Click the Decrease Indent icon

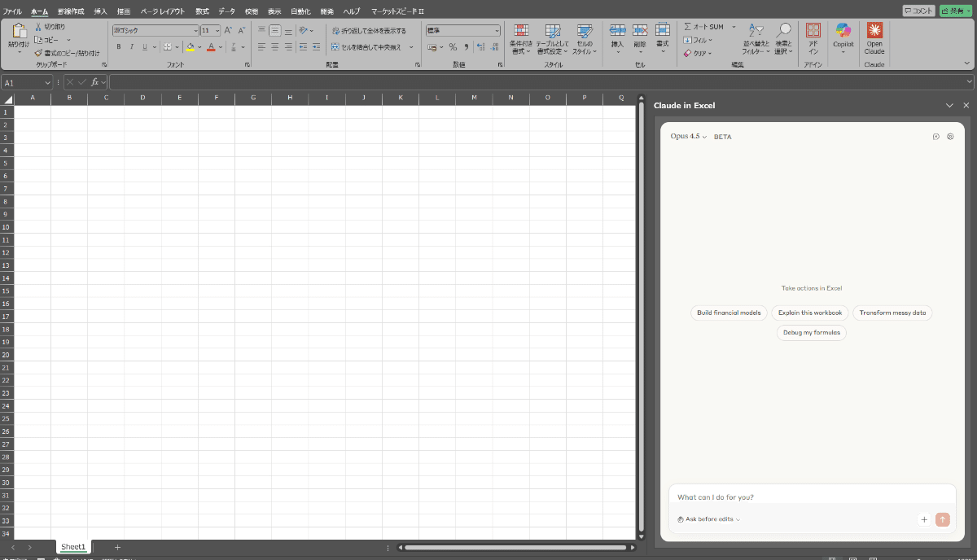click(x=303, y=47)
